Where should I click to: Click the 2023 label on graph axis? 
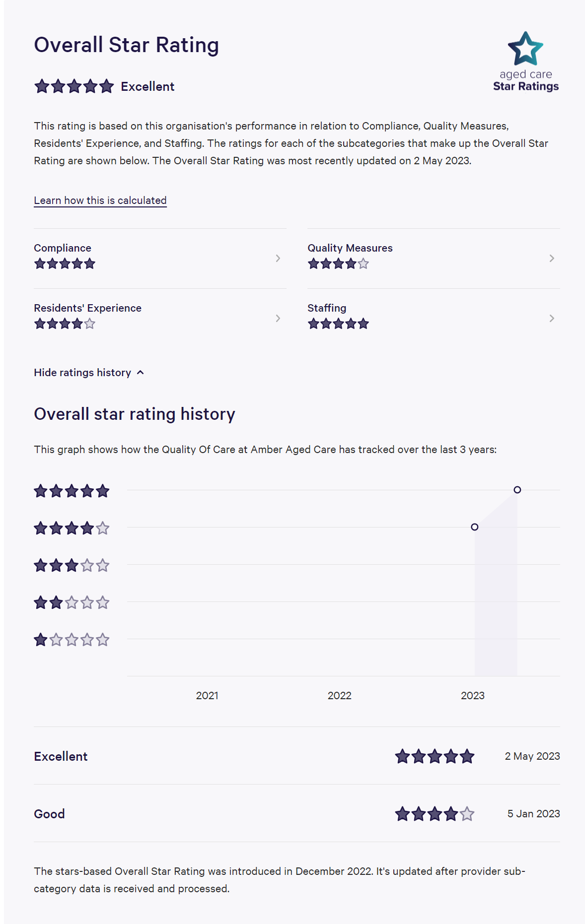tap(472, 696)
